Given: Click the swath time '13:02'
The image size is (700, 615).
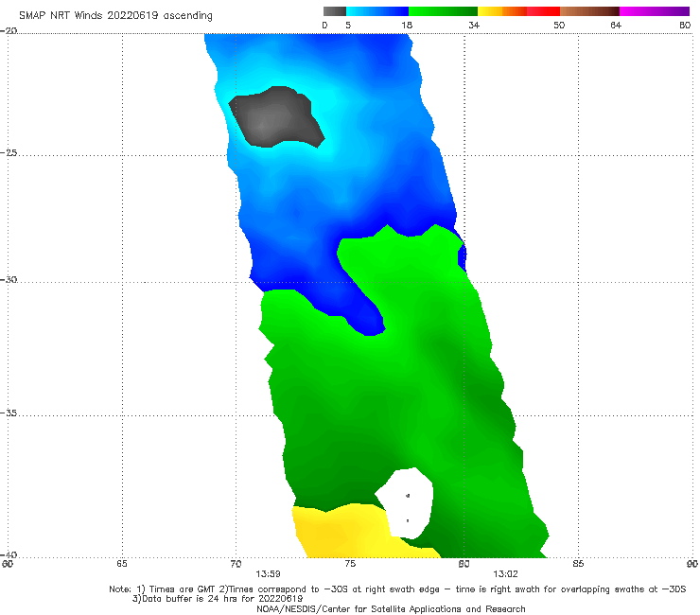Looking at the screenshot, I should (x=505, y=574).
